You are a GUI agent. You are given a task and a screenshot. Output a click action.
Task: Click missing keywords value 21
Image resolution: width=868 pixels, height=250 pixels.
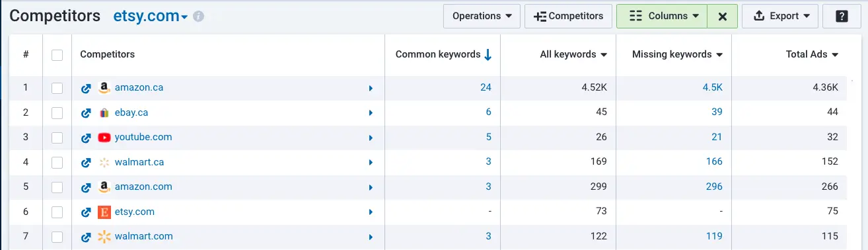click(x=717, y=137)
